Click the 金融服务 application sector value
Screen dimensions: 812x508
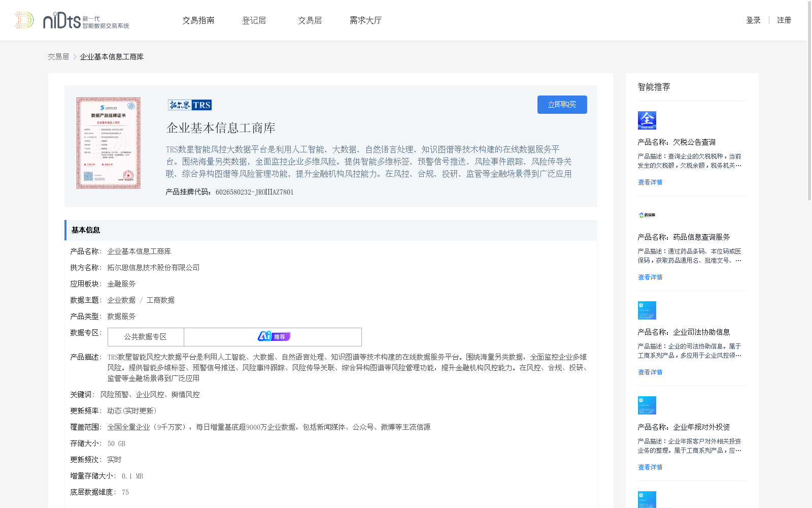point(121,284)
